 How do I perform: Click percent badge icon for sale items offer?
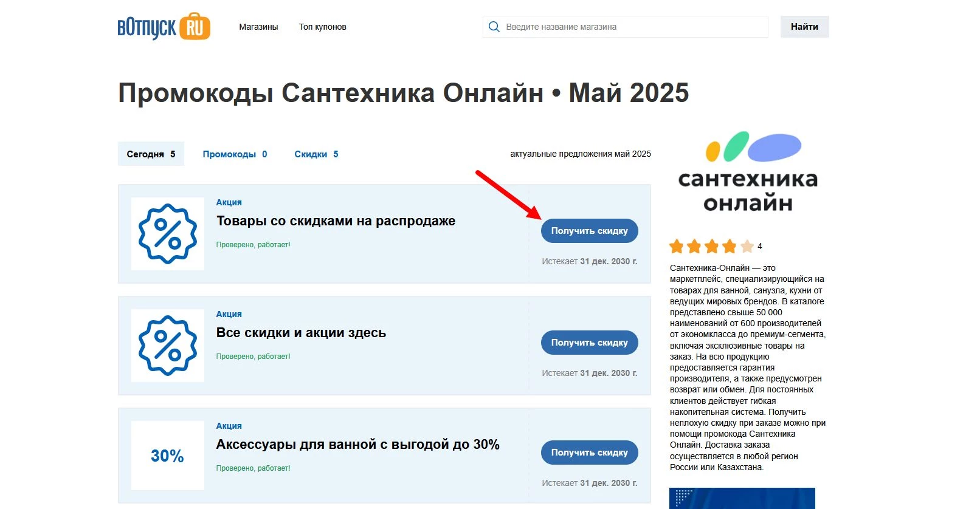(168, 234)
